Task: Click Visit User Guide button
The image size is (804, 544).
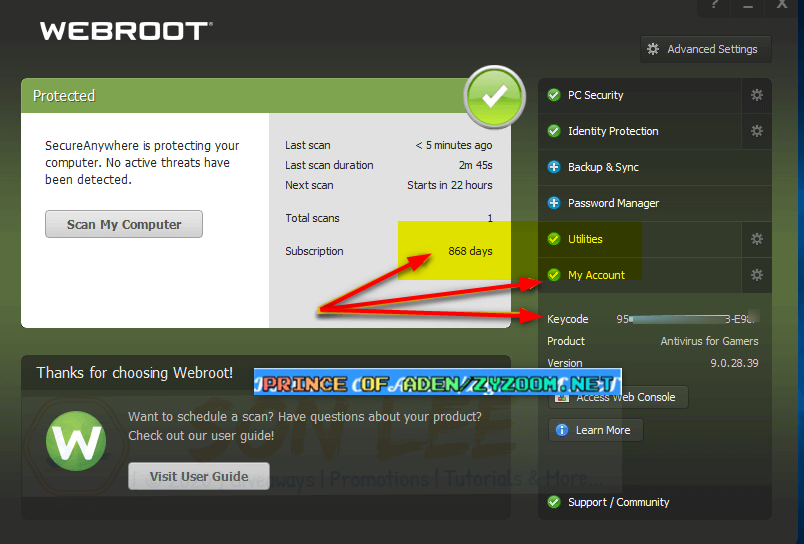Action: (198, 476)
